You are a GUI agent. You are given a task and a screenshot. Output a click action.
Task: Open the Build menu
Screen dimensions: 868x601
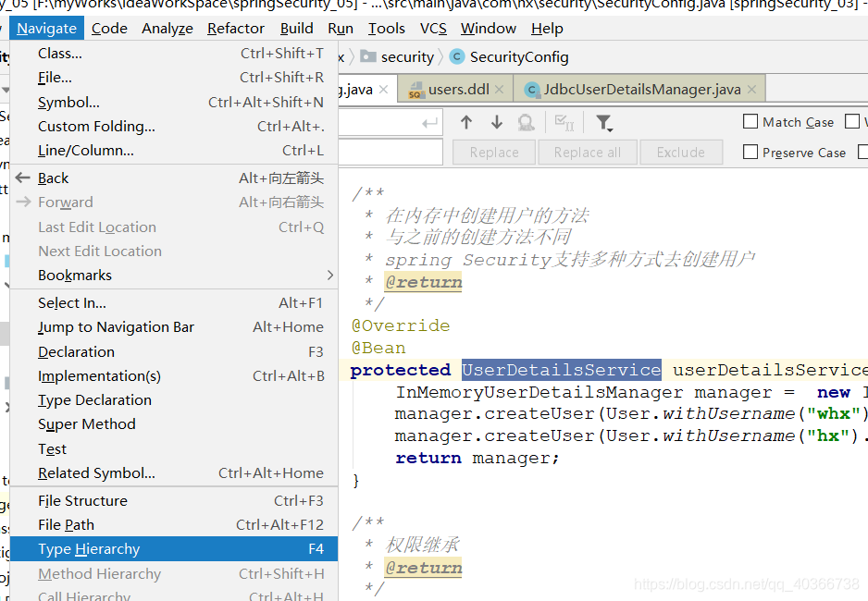click(297, 28)
